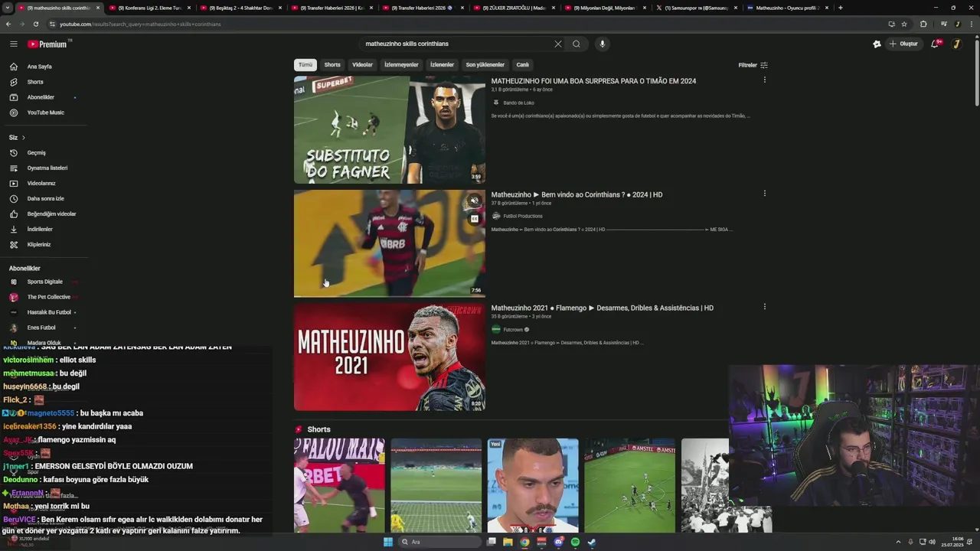Open options for Matheuzinho 2021 Flamengo video

point(764,307)
